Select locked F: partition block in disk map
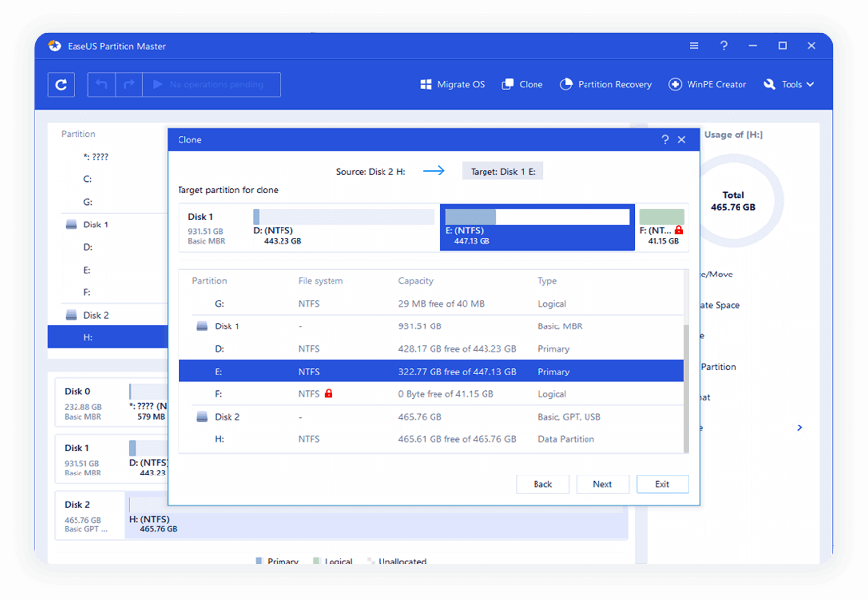Image resolution: width=868 pixels, height=600 pixels. (662, 226)
